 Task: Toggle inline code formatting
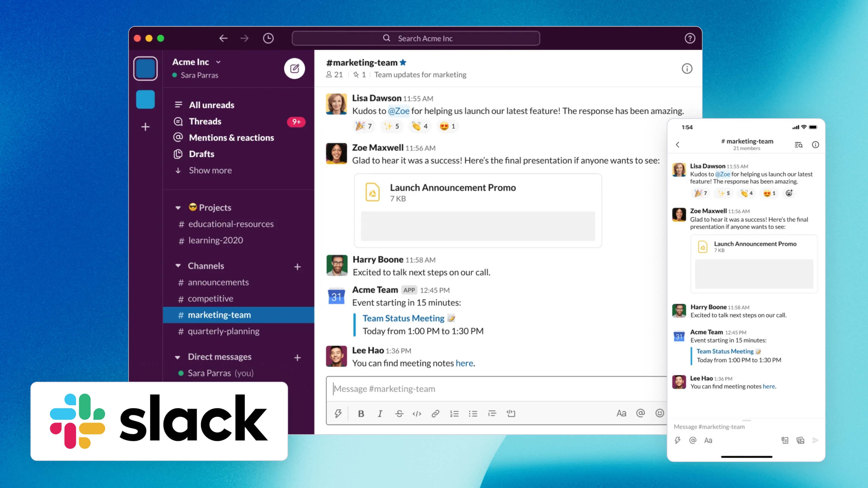tap(417, 413)
